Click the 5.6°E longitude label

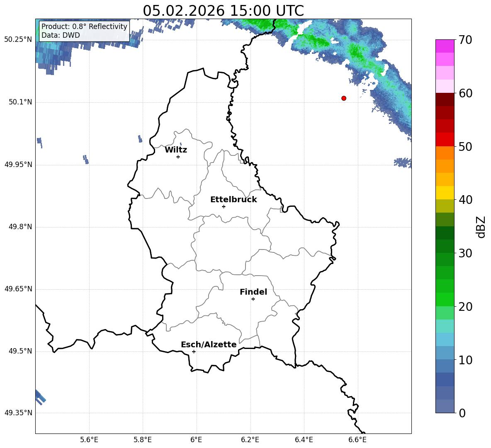tap(89, 440)
